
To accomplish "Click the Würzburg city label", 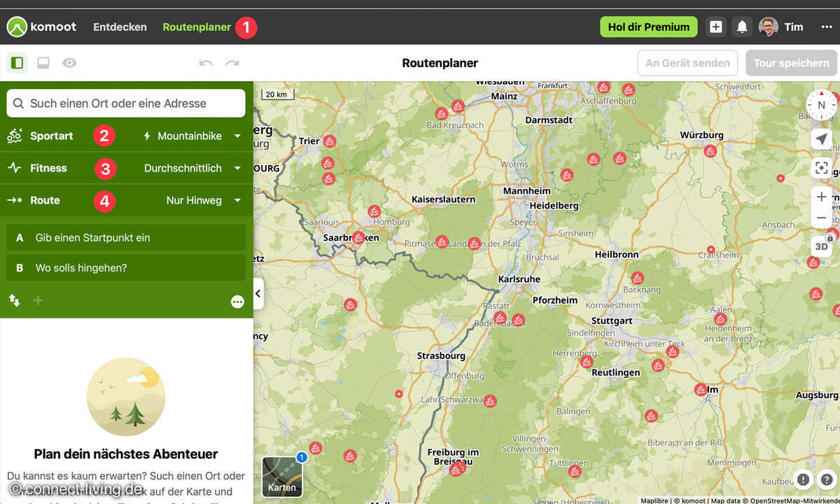I will (x=702, y=134).
